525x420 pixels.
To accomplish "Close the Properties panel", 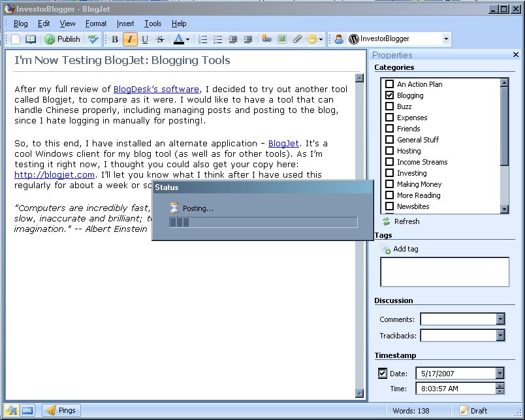I will tap(516, 55).
